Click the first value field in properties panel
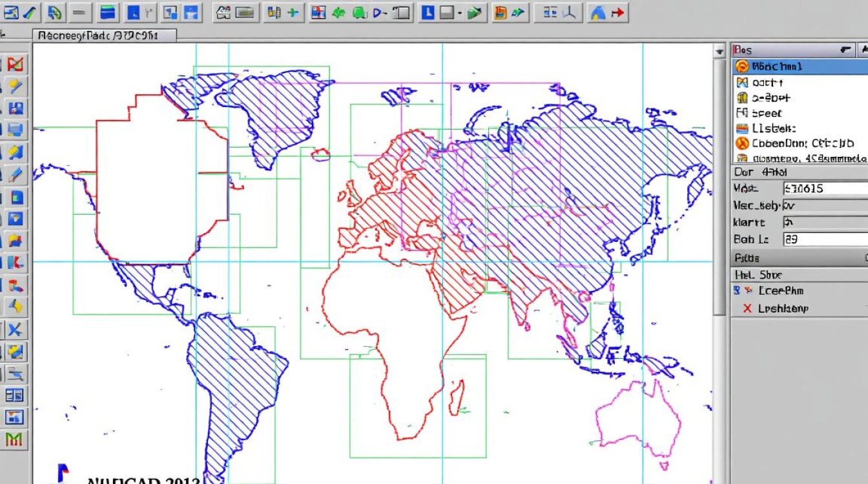Screen dimensions: 868x484 point(824,188)
